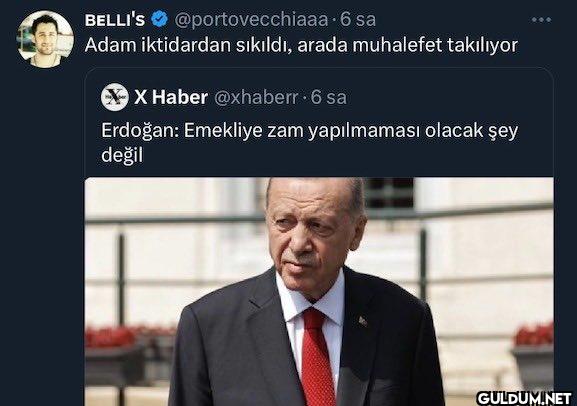Click the main tweet's 6 sa timestamp
This screenshot has height=406, width=577.
[358, 20]
